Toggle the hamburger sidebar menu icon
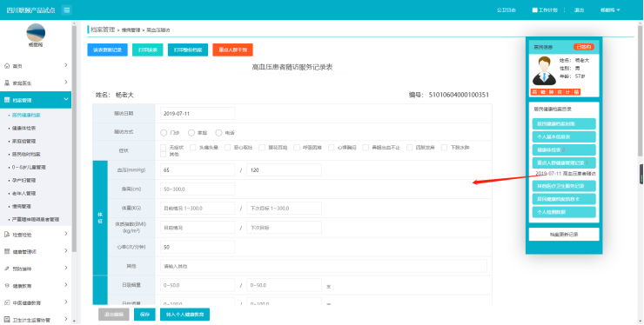The image size is (644, 325). pos(66,10)
